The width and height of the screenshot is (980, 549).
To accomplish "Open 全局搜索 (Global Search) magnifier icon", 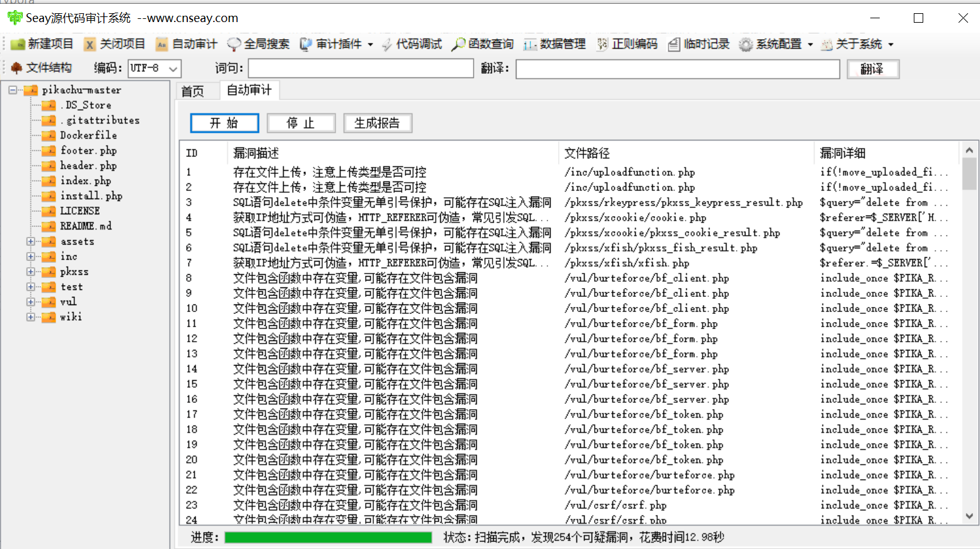I will pos(234,44).
